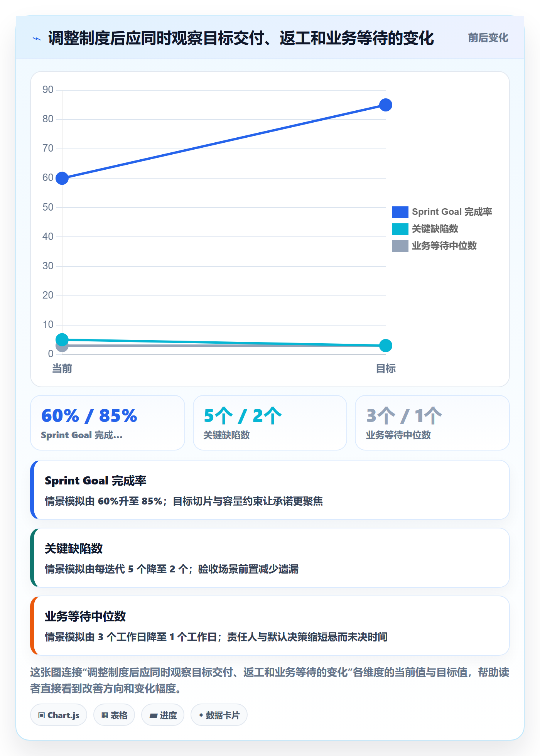Viewport: 540px width, 756px height.
Task: Click the 目标 x-axis label
Action: point(386,369)
